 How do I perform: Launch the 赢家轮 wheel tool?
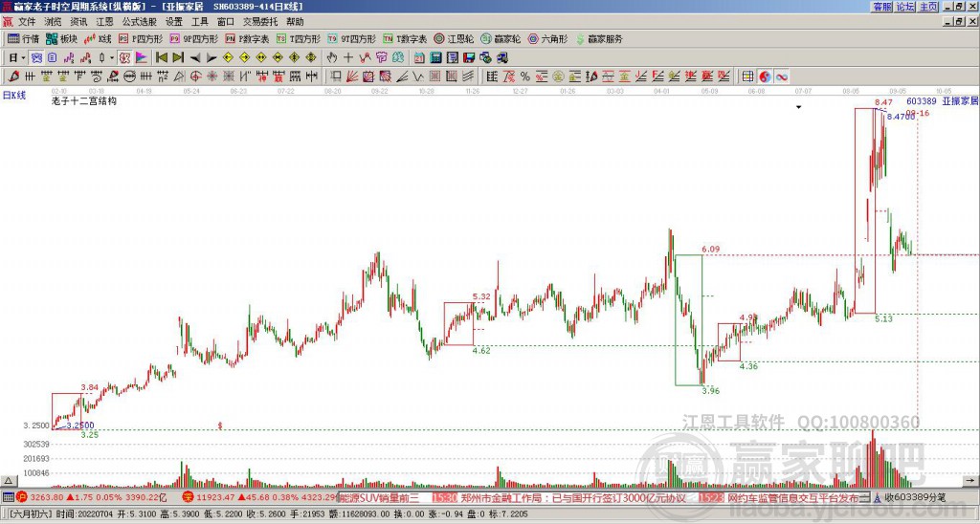point(501,38)
